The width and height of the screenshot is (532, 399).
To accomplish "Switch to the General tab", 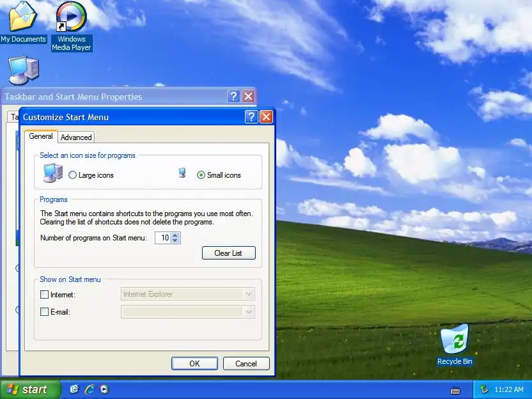I will coord(41,136).
